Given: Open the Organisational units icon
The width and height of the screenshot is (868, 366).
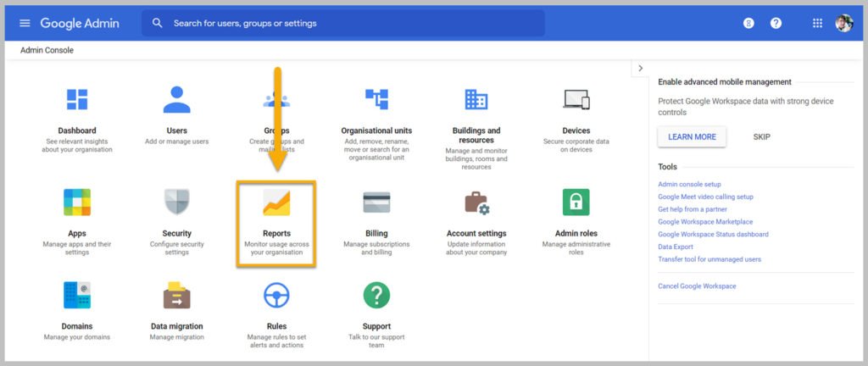Looking at the screenshot, I should tap(376, 99).
